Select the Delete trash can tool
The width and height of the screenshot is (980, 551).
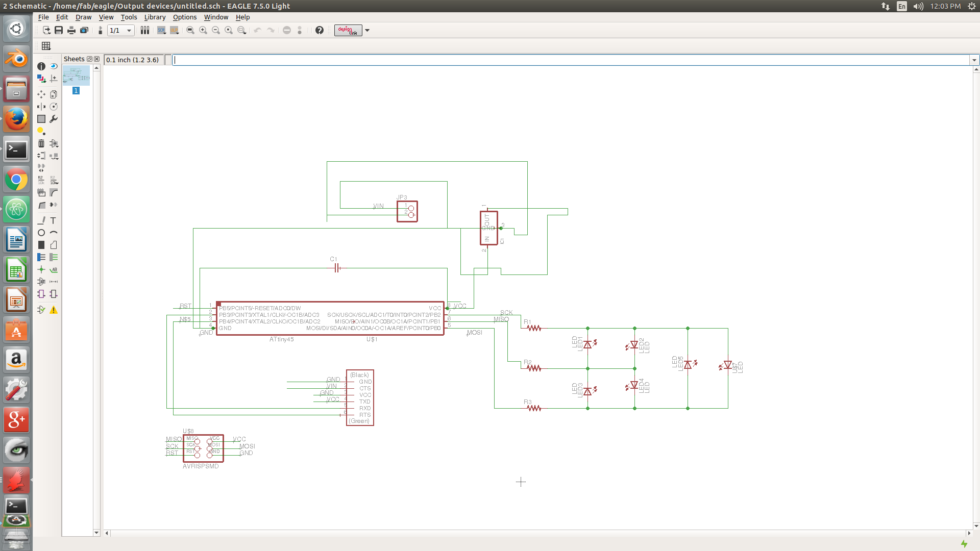click(41, 143)
